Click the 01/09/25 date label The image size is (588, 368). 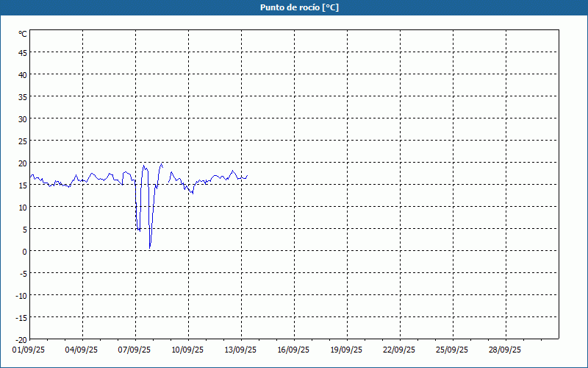point(29,350)
